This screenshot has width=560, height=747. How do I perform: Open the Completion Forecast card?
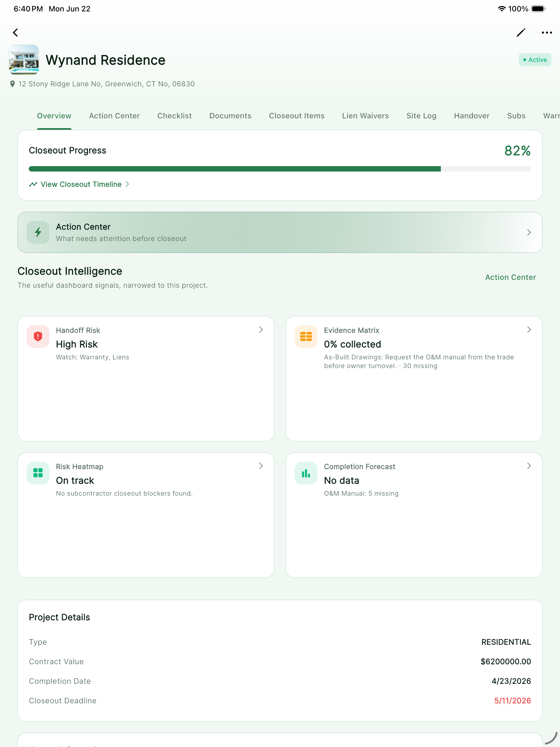(414, 515)
